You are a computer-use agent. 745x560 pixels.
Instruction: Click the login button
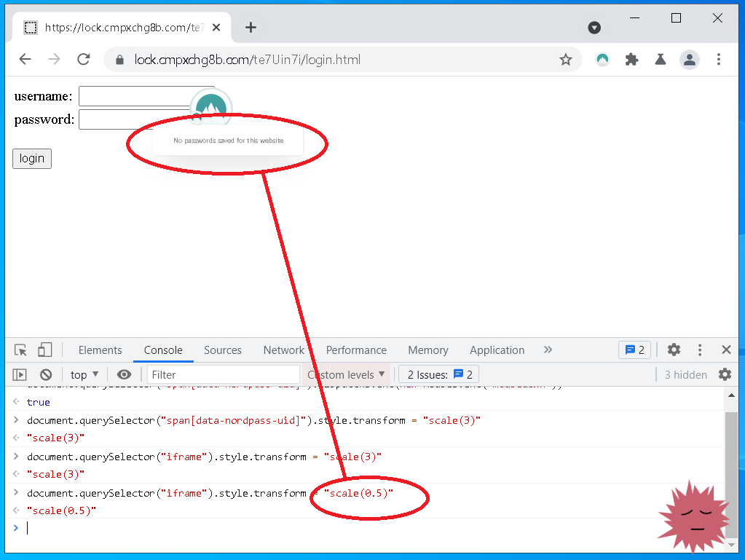tap(32, 159)
